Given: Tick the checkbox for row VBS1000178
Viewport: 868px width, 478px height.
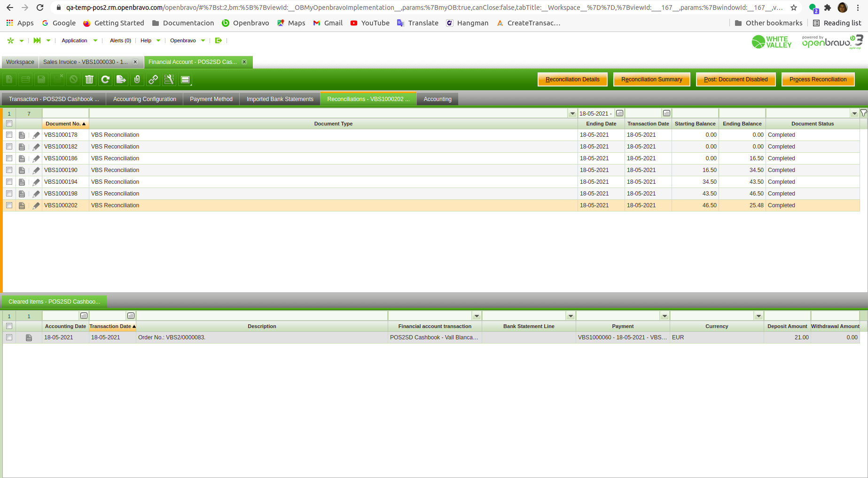Looking at the screenshot, I should 9,135.
